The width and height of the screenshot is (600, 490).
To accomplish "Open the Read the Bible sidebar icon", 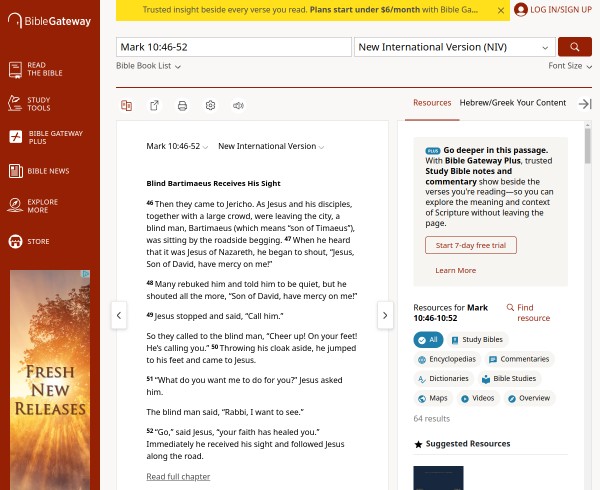I will tap(15, 70).
